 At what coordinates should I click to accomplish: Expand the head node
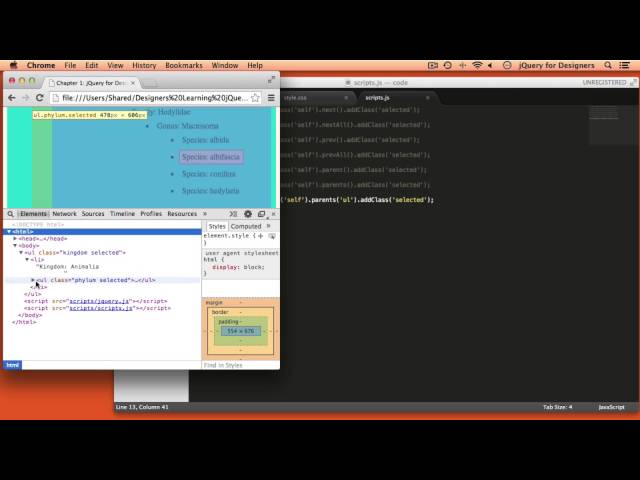15,238
